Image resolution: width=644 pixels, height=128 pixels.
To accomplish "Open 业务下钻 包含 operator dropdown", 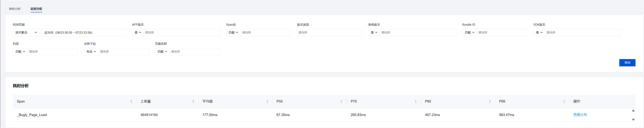I will pos(91,52).
